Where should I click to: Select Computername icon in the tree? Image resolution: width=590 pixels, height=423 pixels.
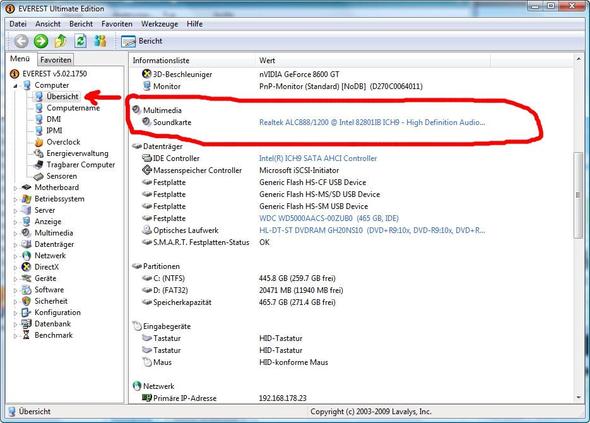click(39, 108)
